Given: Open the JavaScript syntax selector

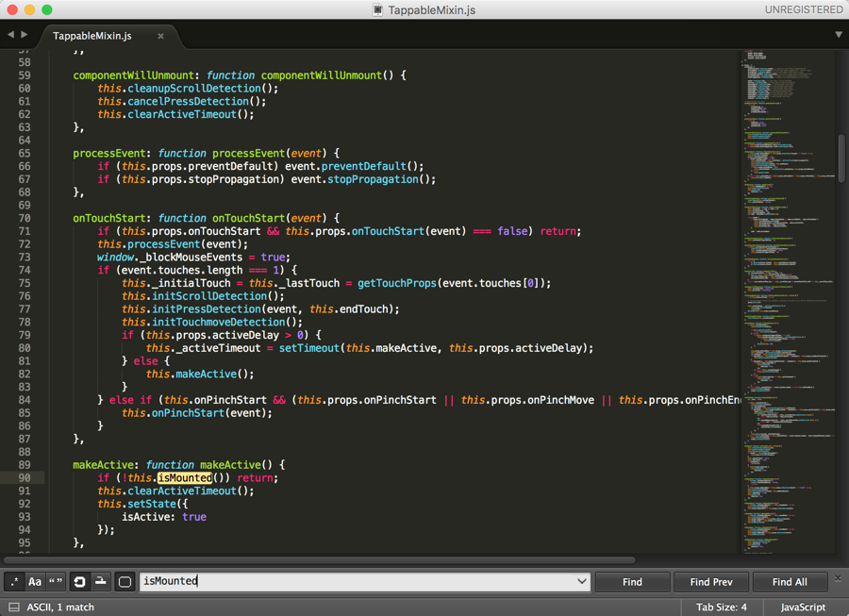Looking at the screenshot, I should 802,608.
